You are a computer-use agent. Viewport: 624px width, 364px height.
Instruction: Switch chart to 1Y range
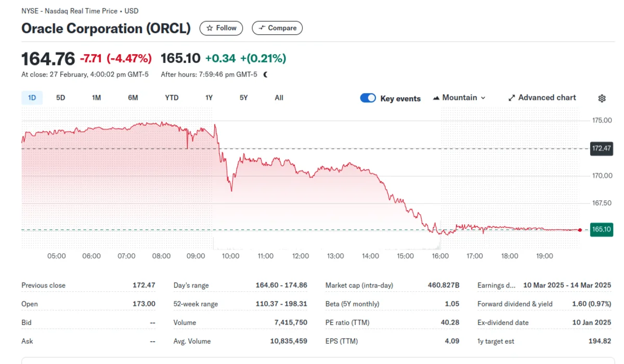click(x=209, y=98)
